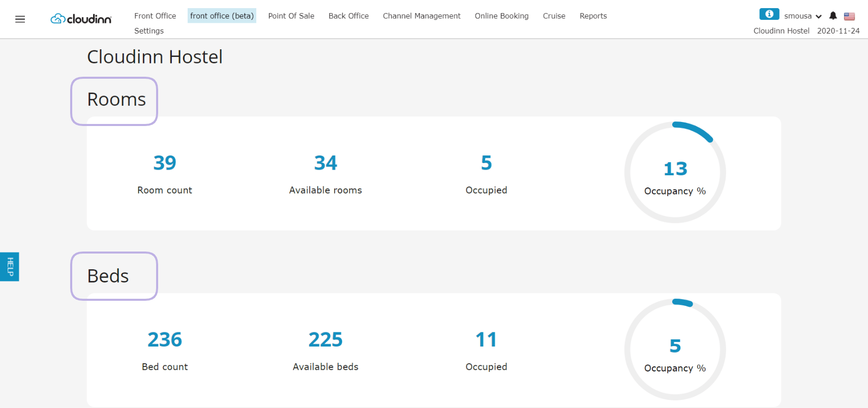Screen dimensions: 868x408
Task: Click the Available beds label
Action: pyautogui.click(x=325, y=367)
